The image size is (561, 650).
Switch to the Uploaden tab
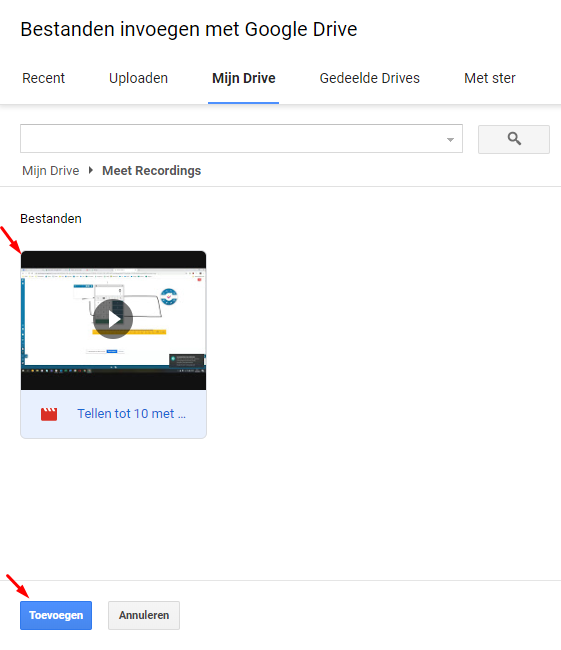pos(138,78)
